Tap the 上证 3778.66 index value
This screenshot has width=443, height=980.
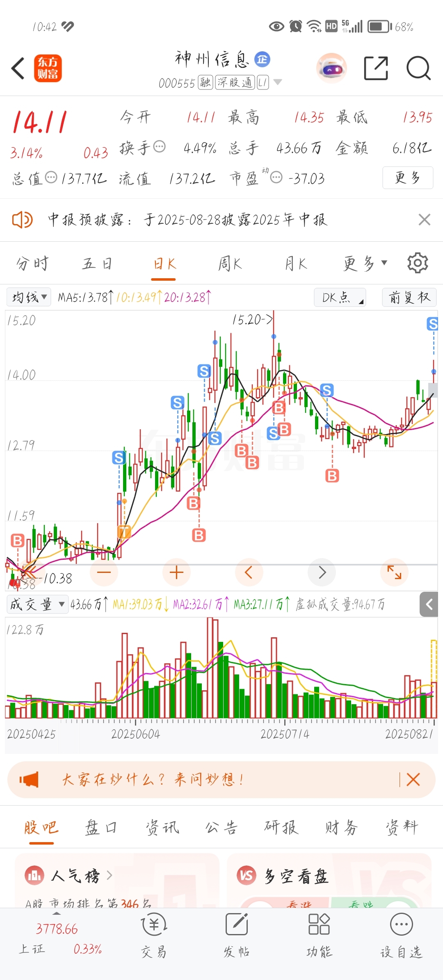coord(57,929)
